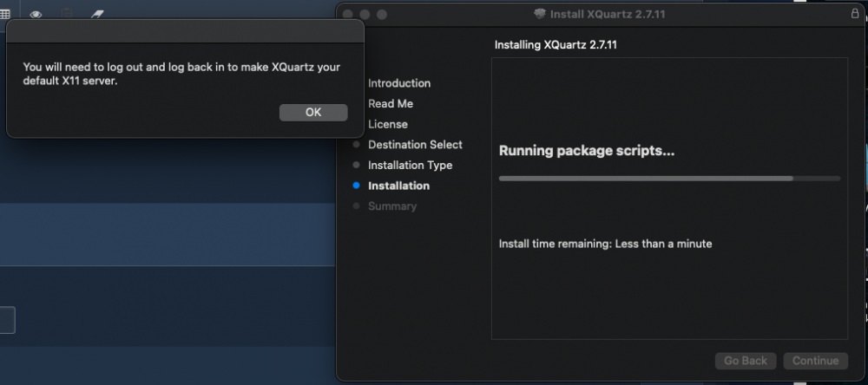
Task: Click the dimmed clipboard icon in background toolbar
Action: tap(67, 15)
